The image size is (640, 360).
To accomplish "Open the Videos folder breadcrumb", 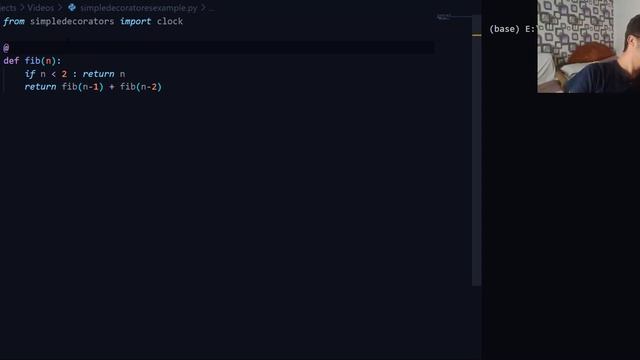I will click(40, 8).
